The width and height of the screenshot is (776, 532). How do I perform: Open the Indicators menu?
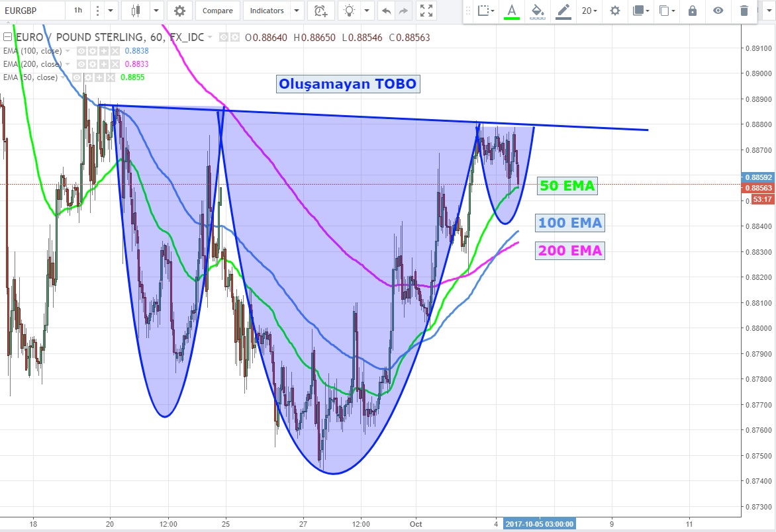[267, 11]
